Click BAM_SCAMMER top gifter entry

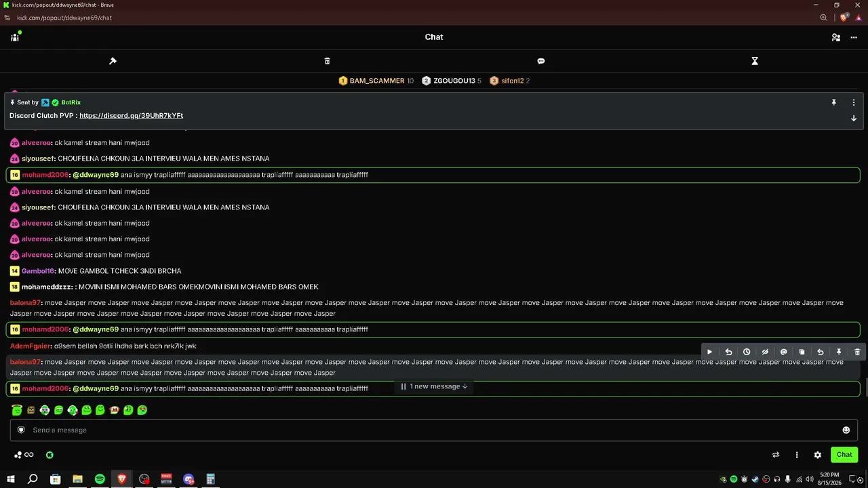tap(376, 81)
